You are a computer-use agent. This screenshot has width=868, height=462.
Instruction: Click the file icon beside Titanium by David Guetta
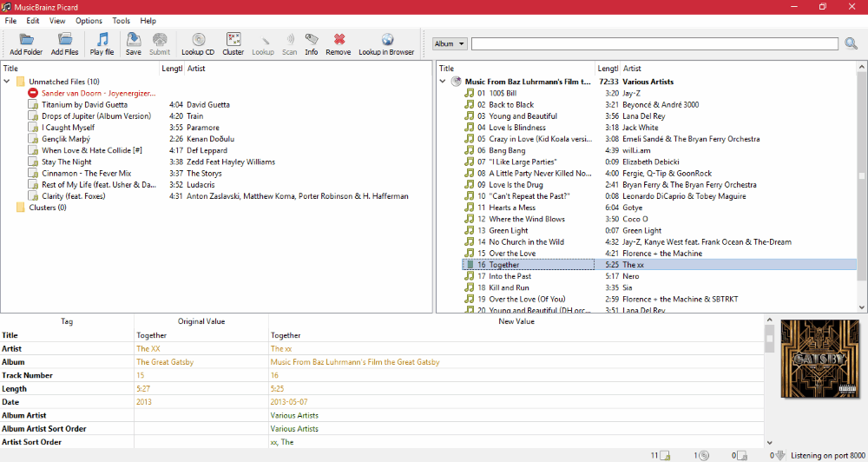pos(33,105)
